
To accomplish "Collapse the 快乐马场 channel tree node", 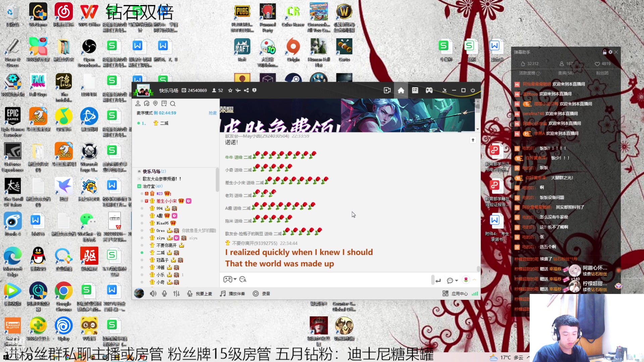I will click(139, 171).
